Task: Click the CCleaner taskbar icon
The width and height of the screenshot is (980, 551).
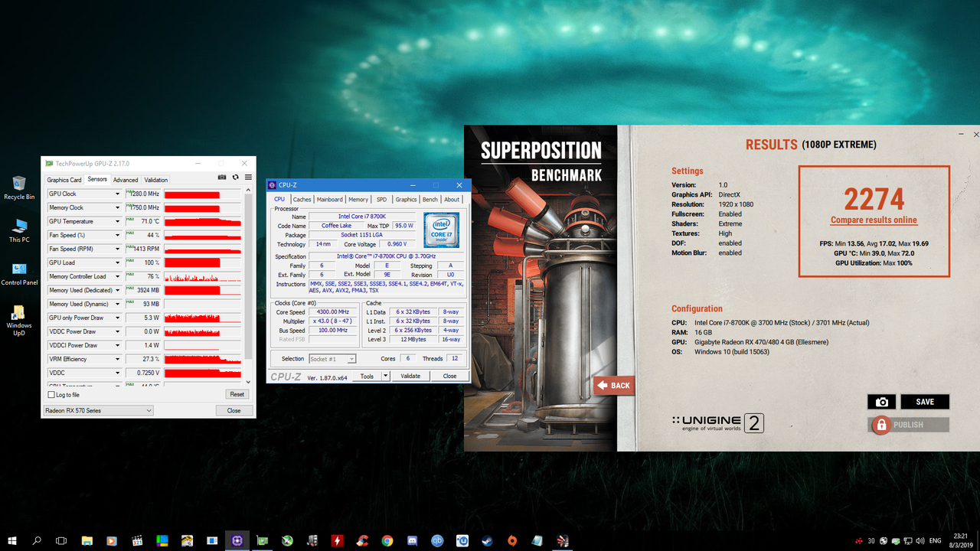Action: click(362, 540)
